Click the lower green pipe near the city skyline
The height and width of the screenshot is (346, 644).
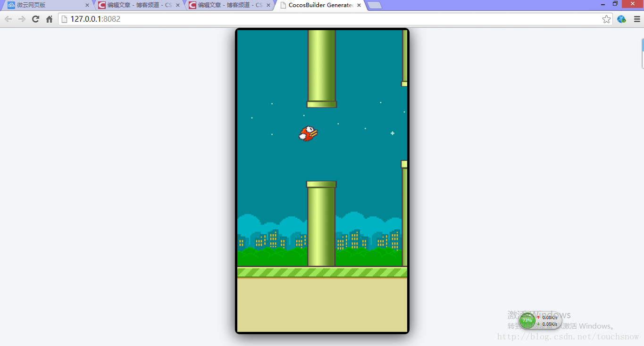pyautogui.click(x=321, y=223)
